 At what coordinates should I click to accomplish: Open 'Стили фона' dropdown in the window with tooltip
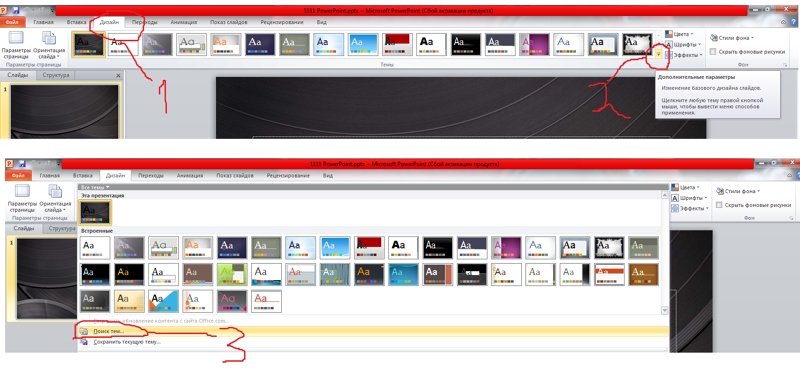coord(731,38)
